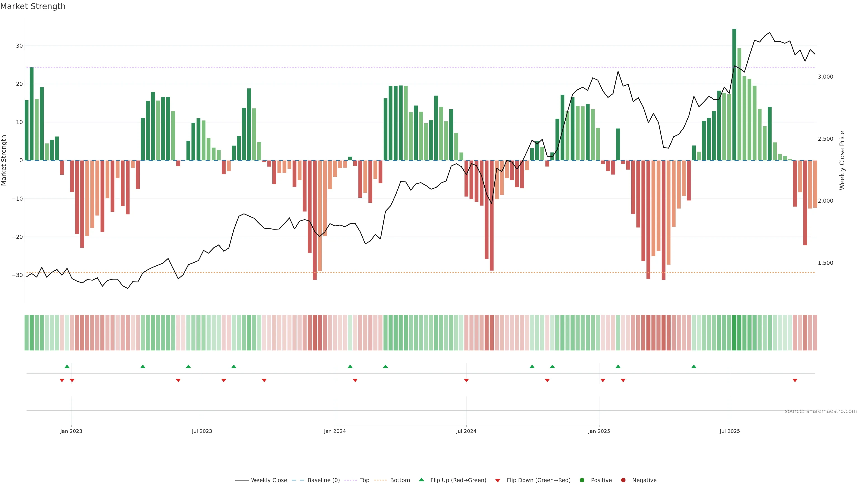
Task: Click the green flip-up marker before Jul 2025
Action: pos(694,366)
